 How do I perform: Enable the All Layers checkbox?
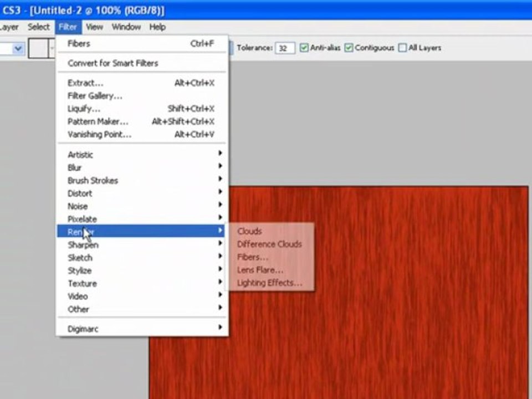click(x=402, y=48)
